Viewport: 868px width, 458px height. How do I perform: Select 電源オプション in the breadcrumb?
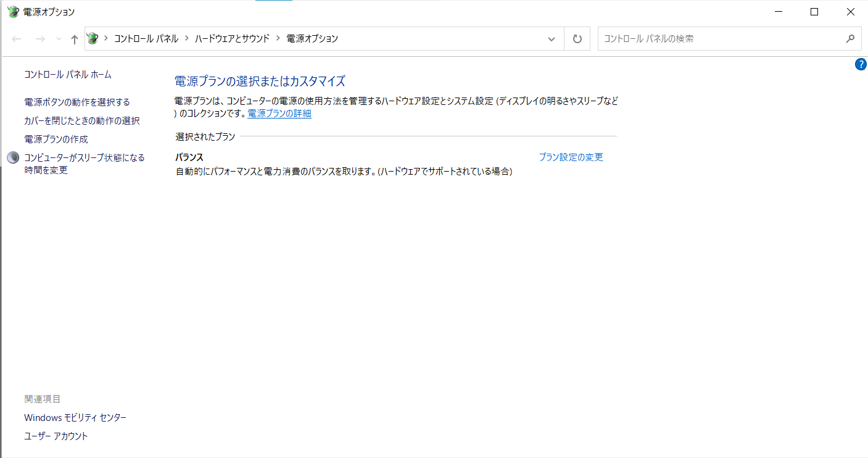tap(312, 38)
